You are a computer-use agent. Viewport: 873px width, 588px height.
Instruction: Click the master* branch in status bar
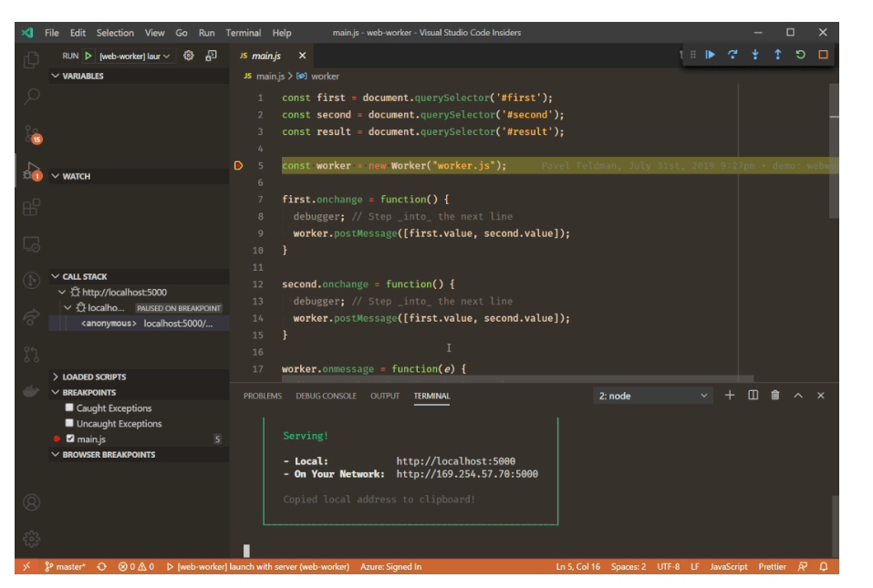65,566
